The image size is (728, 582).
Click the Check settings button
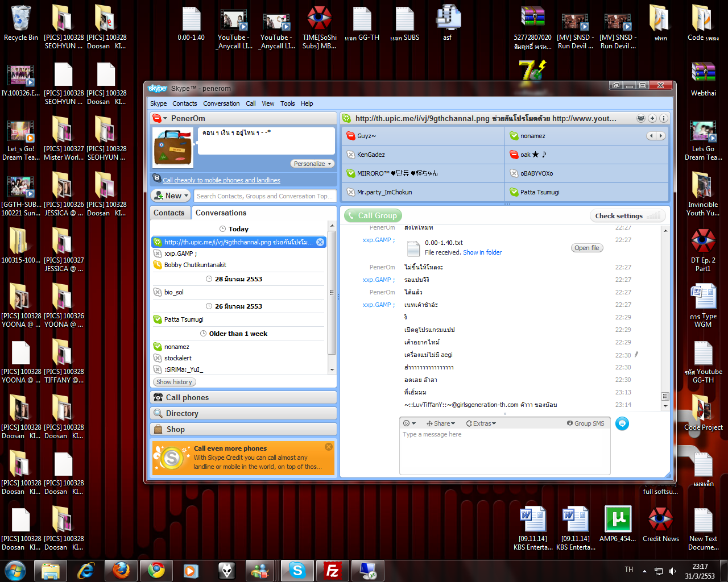pyautogui.click(x=627, y=216)
